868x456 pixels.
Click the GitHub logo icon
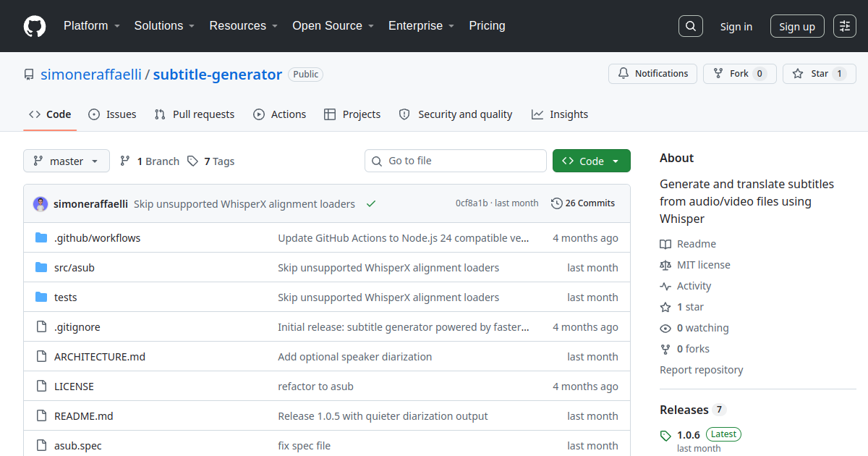pyautogui.click(x=35, y=26)
